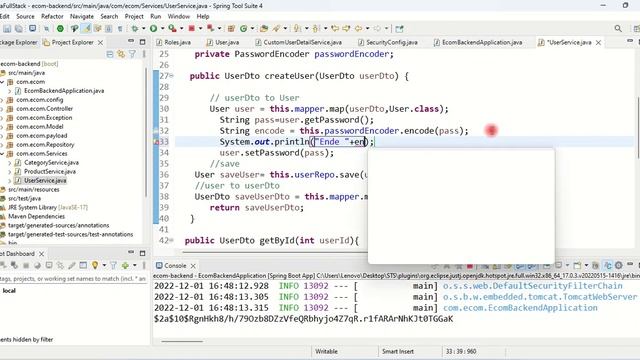
Task: Open the Project menu
Action: pos(134,16)
